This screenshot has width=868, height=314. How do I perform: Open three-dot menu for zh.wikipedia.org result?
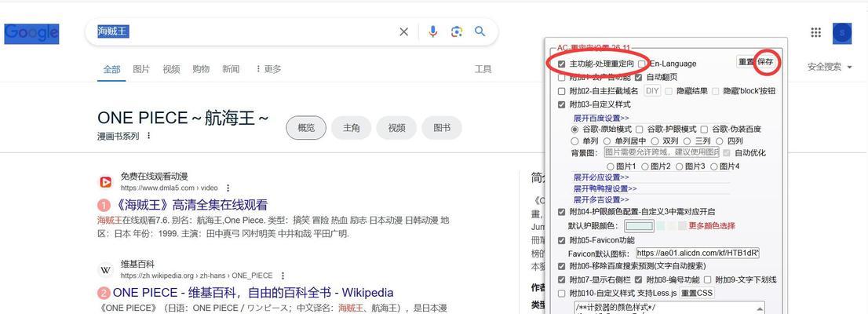283,276
